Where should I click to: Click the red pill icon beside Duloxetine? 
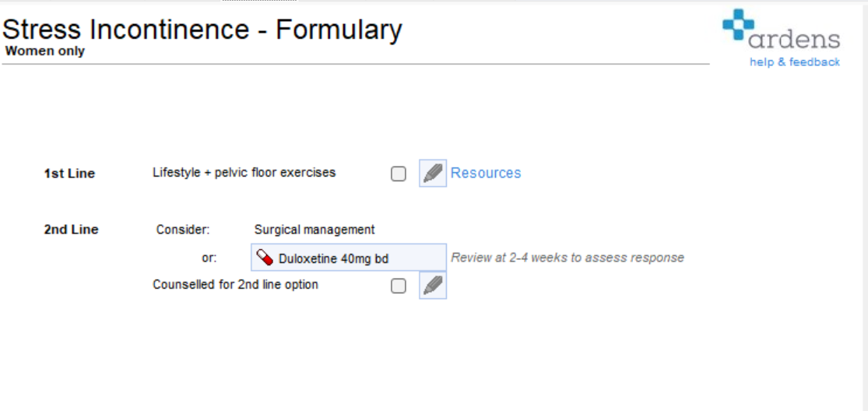pyautogui.click(x=265, y=257)
